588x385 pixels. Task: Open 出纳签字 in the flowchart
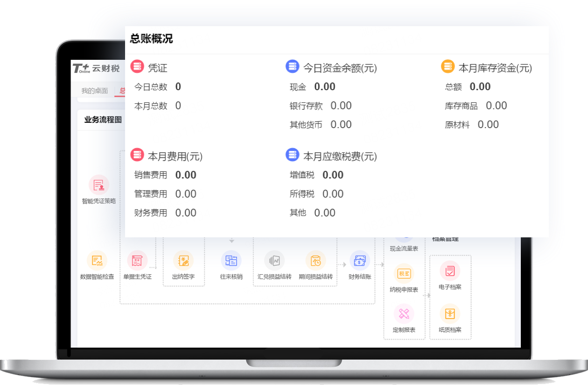coord(183,261)
